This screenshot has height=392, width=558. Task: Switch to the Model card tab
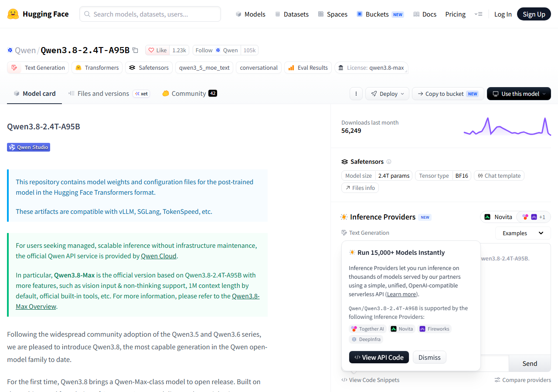pos(34,93)
